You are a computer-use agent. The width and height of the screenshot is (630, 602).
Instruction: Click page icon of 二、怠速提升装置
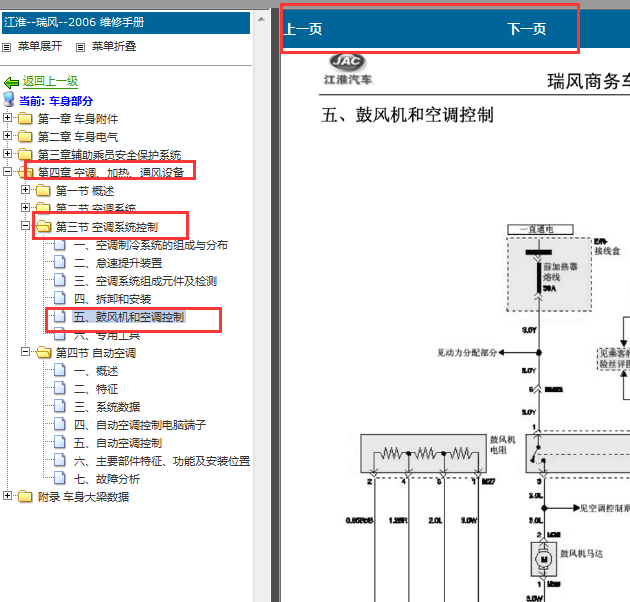click(60, 262)
